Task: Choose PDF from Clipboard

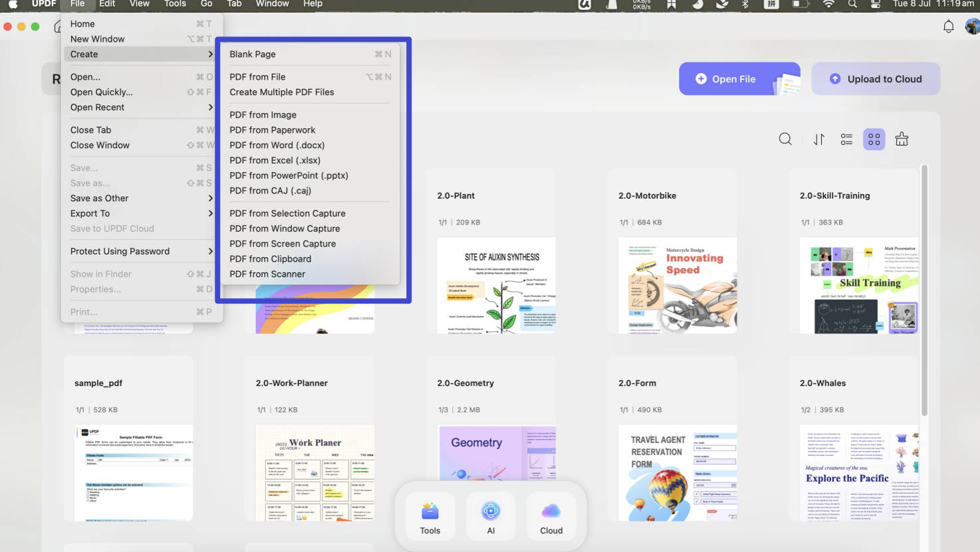Action: coord(310,259)
